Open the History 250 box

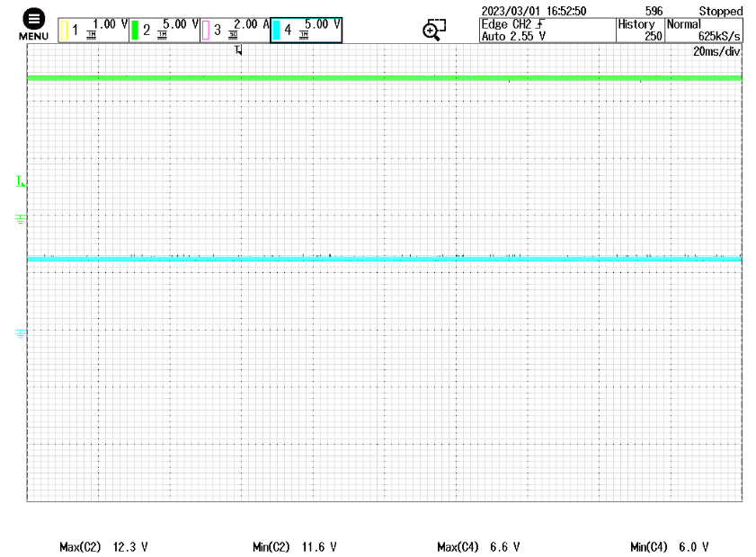[640, 30]
